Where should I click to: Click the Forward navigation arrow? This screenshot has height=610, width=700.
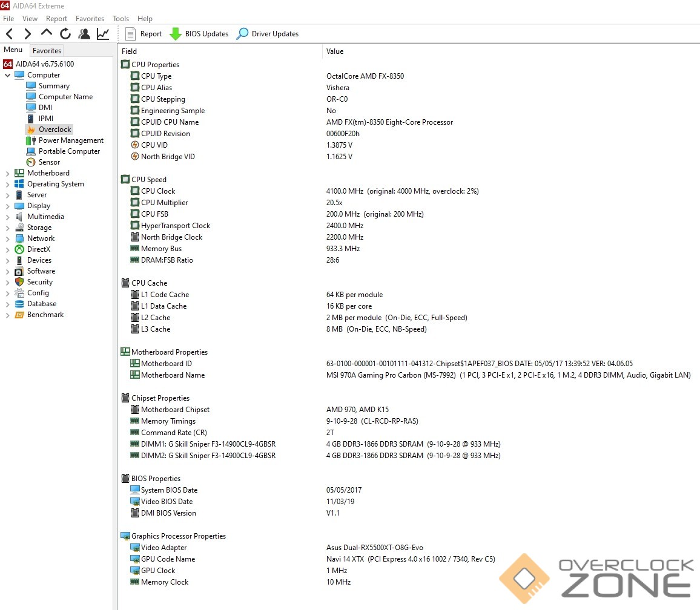coord(28,33)
